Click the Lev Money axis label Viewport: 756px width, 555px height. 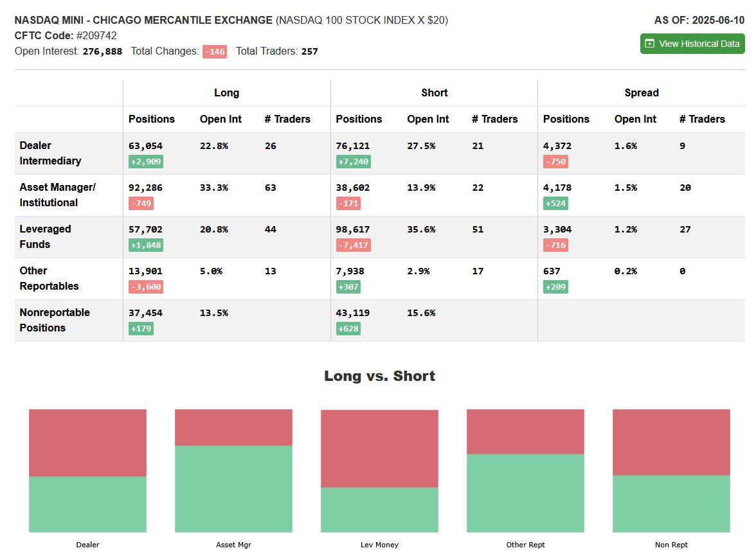(379, 545)
